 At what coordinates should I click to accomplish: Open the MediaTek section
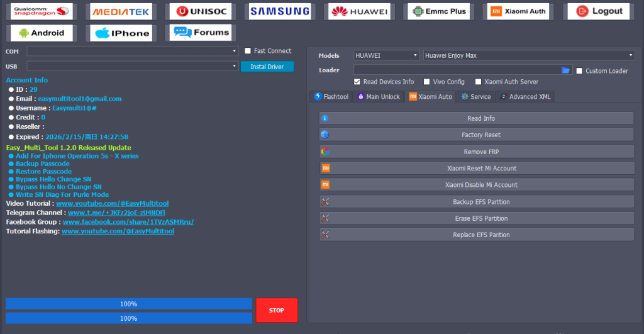(x=121, y=11)
